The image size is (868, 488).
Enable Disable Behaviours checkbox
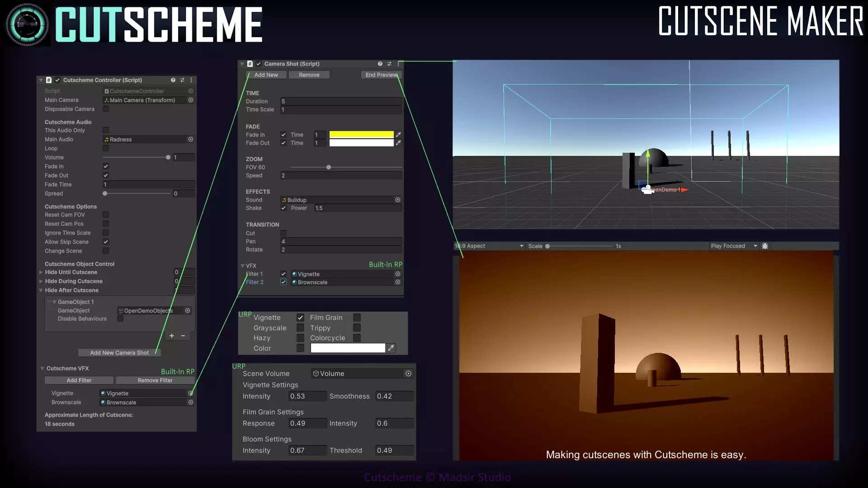coord(120,319)
